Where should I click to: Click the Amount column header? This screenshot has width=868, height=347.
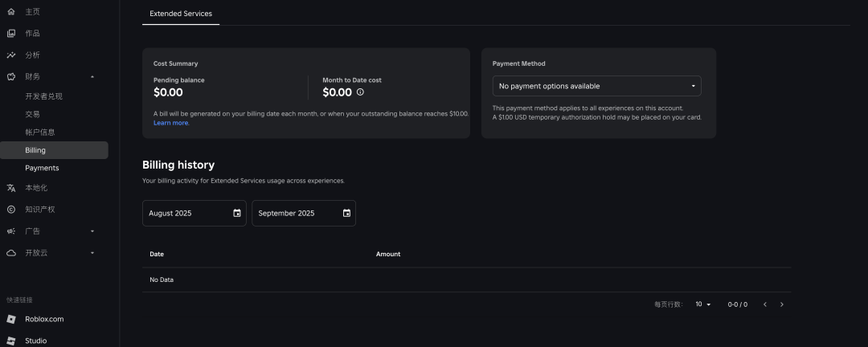[388, 254]
